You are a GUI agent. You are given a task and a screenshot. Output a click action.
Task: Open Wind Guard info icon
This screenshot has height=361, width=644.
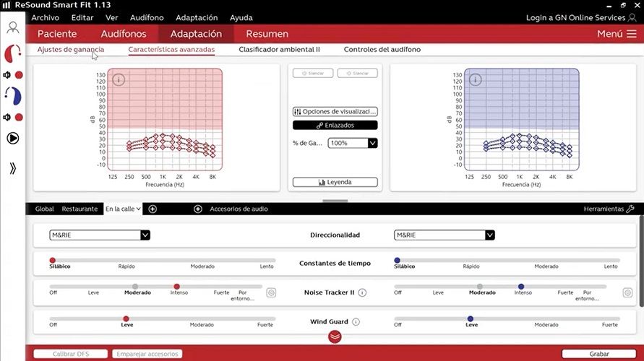coord(356,321)
